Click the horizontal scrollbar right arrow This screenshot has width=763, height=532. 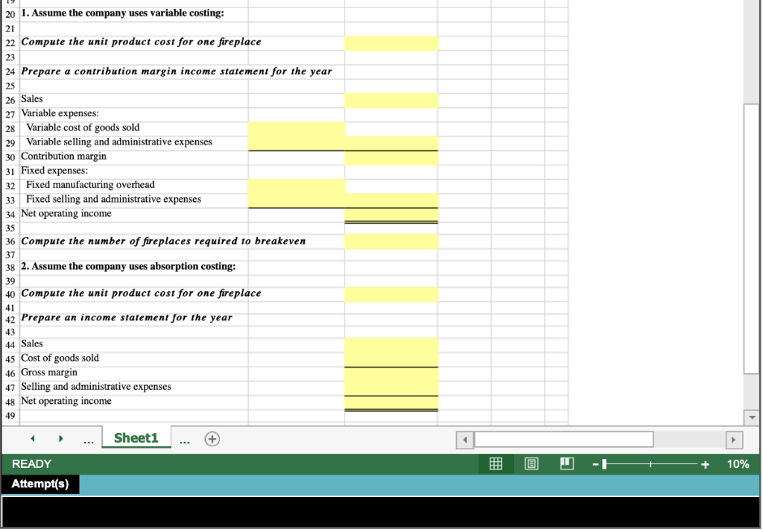coord(732,439)
